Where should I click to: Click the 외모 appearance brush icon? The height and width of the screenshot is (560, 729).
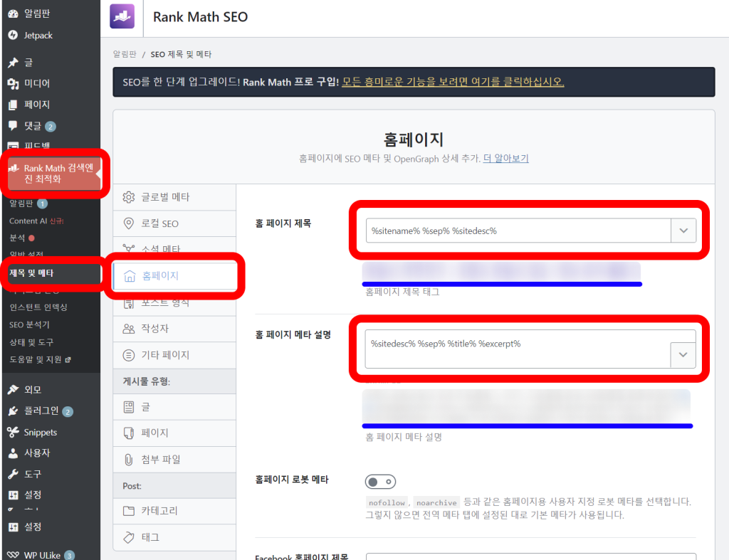13,389
